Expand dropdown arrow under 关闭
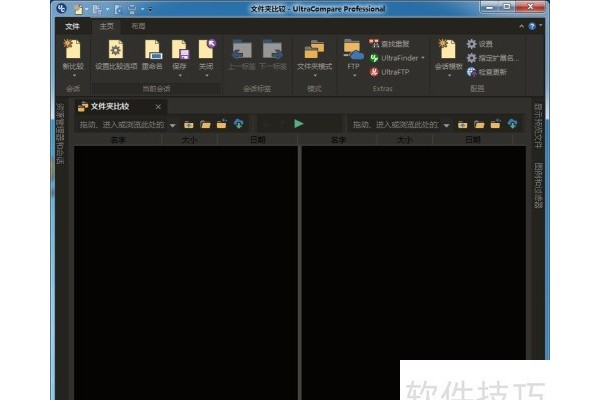This screenshot has height=400, width=600. pos(207,76)
